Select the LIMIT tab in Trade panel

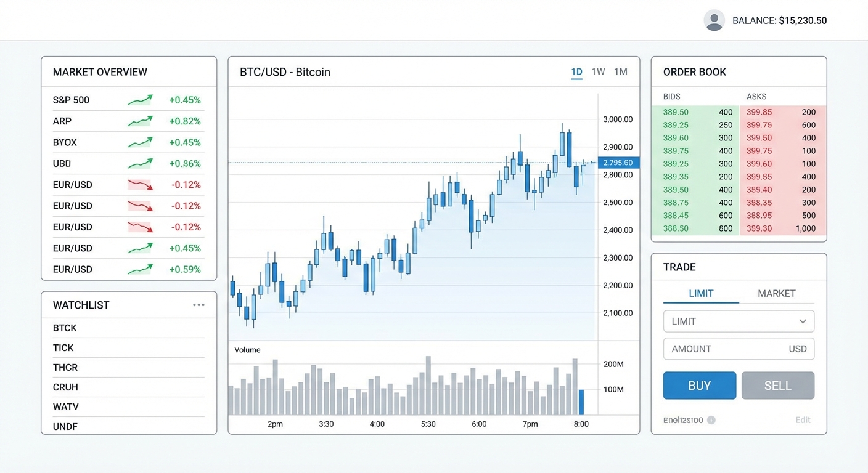[701, 294]
